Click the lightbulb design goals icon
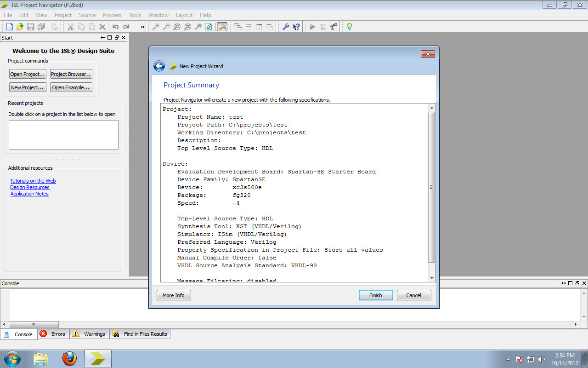The width and height of the screenshot is (588, 368). click(349, 27)
